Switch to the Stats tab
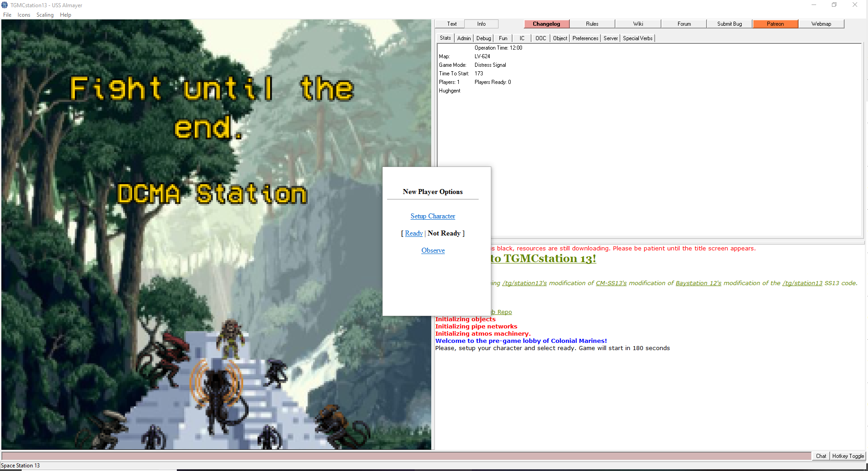Image resolution: width=868 pixels, height=471 pixels. 445,38
